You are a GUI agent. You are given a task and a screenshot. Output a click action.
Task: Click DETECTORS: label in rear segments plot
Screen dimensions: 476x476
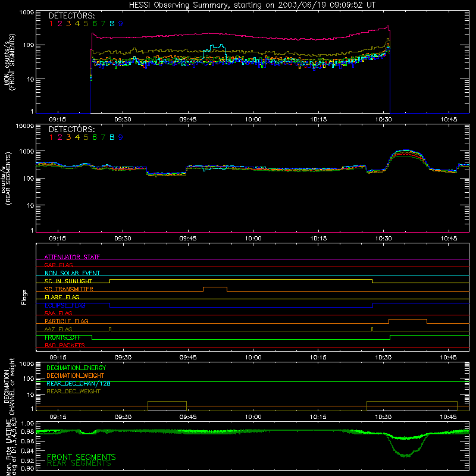[72, 129]
